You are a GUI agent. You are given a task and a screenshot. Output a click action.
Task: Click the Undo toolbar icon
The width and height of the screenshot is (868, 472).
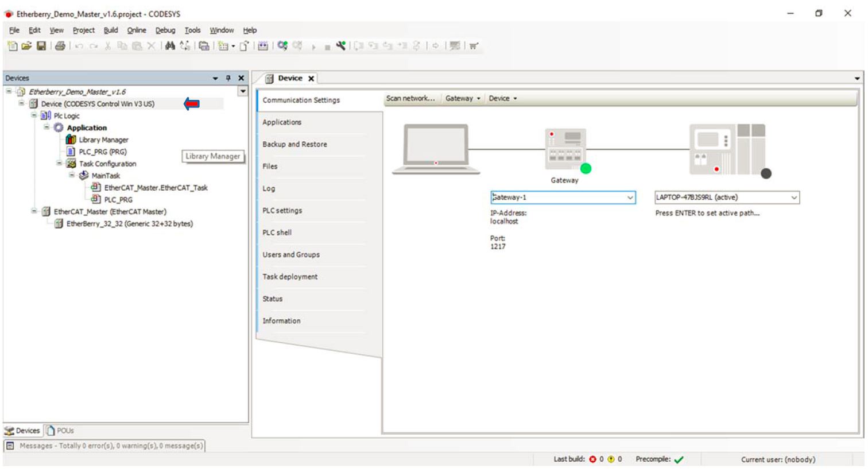(x=79, y=46)
